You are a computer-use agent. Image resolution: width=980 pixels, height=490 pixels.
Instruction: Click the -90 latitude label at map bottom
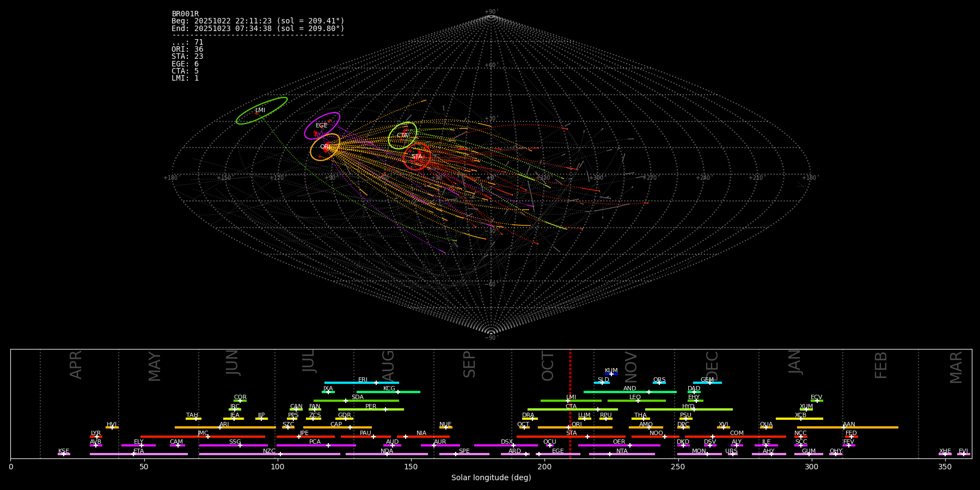coord(491,338)
